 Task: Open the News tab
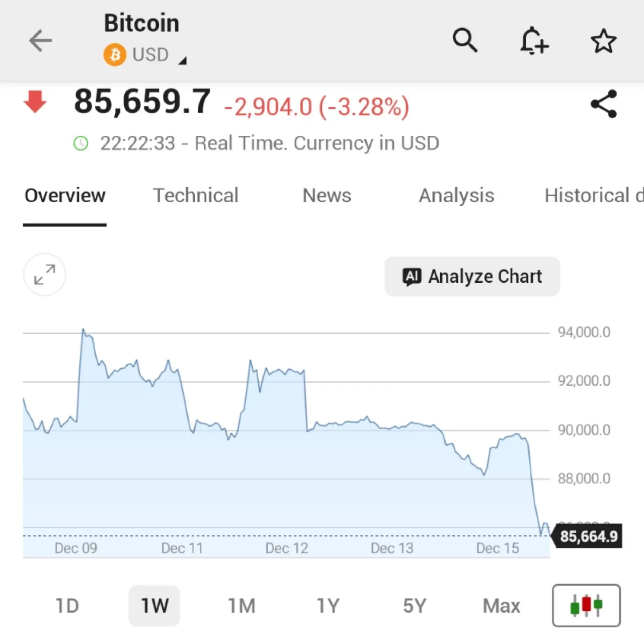click(x=326, y=196)
